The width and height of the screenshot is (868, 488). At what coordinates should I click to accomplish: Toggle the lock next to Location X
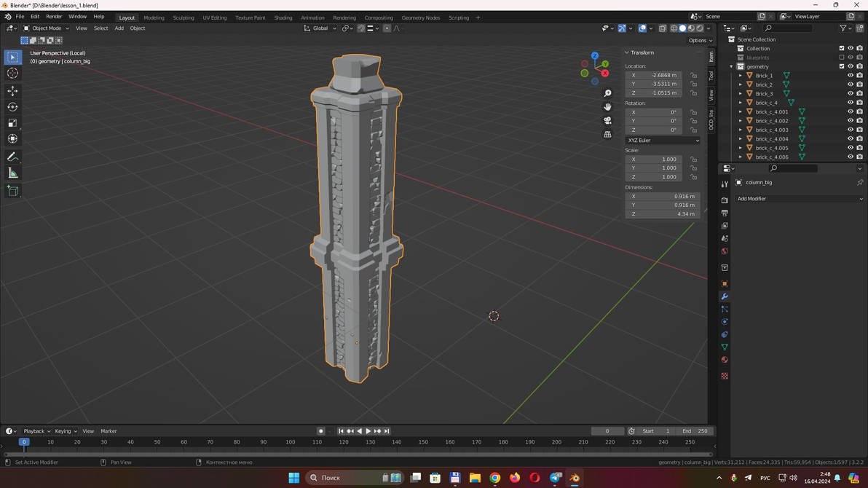tap(693, 75)
